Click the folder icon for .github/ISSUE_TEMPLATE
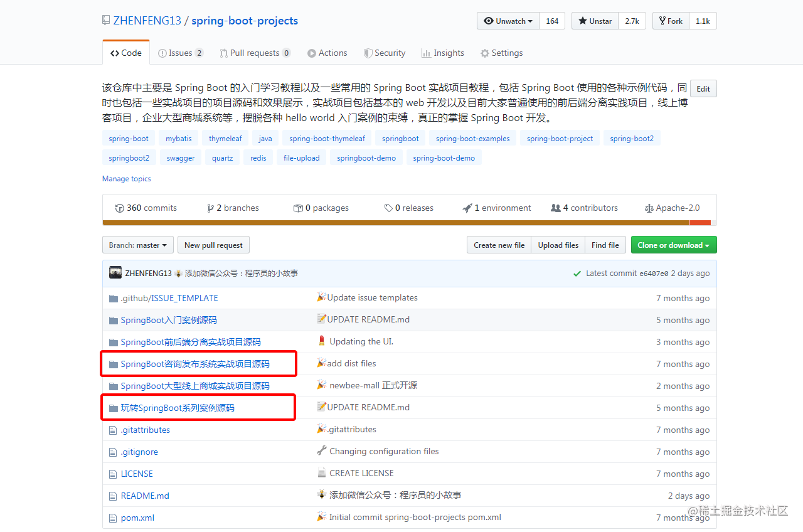The height and width of the screenshot is (532, 803). pyautogui.click(x=113, y=298)
